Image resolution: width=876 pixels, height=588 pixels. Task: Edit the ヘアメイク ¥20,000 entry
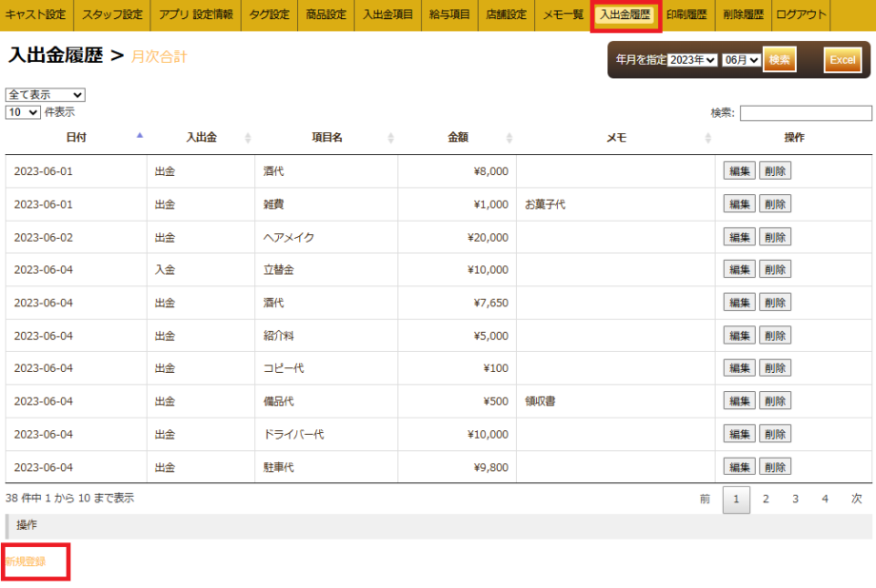[740, 237]
